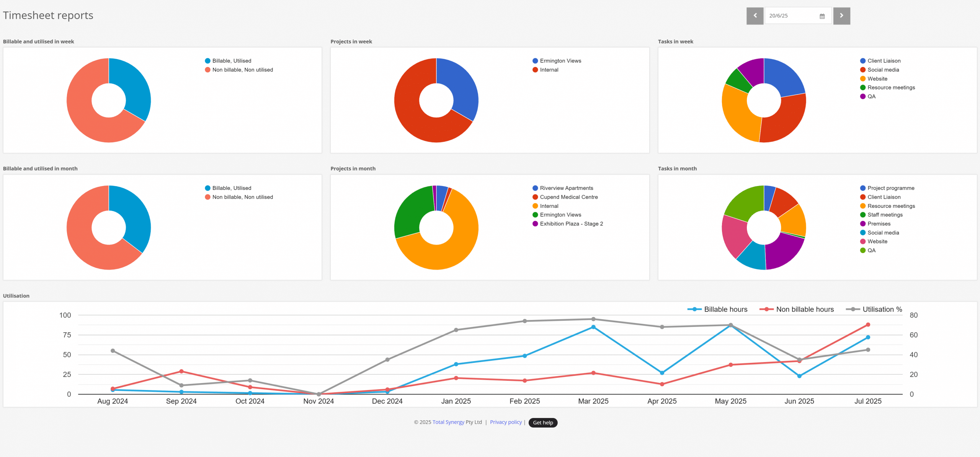The image size is (980, 457).
Task: Go to next week arrow button
Action: (841, 16)
